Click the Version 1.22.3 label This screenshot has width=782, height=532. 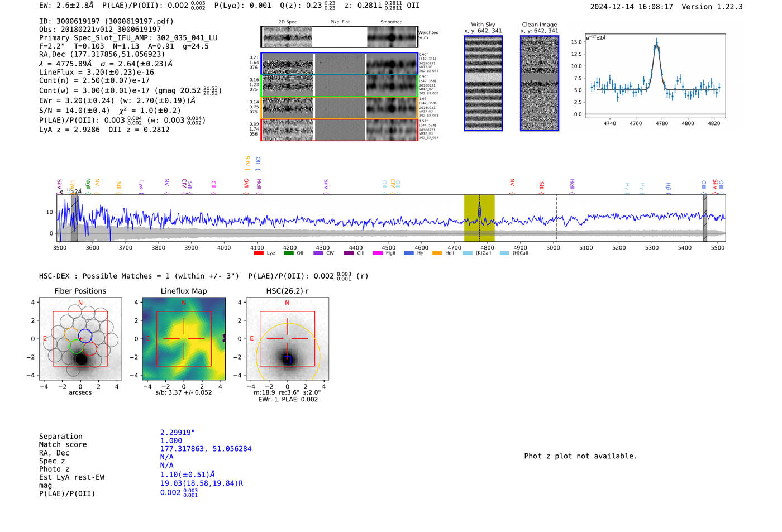tap(712, 7)
